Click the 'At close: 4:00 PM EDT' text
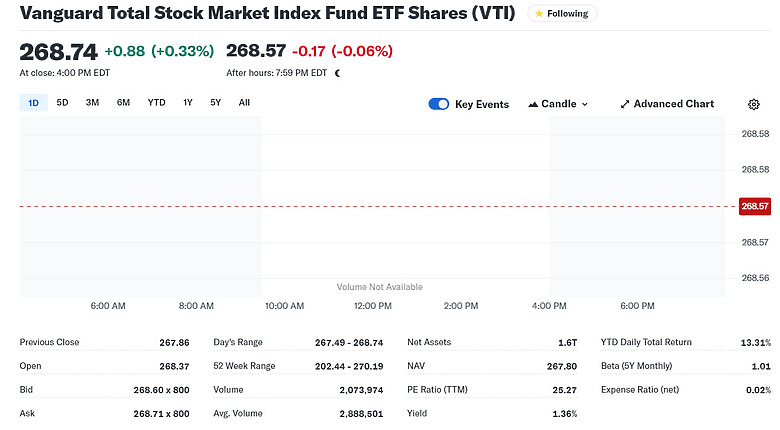 (x=65, y=73)
